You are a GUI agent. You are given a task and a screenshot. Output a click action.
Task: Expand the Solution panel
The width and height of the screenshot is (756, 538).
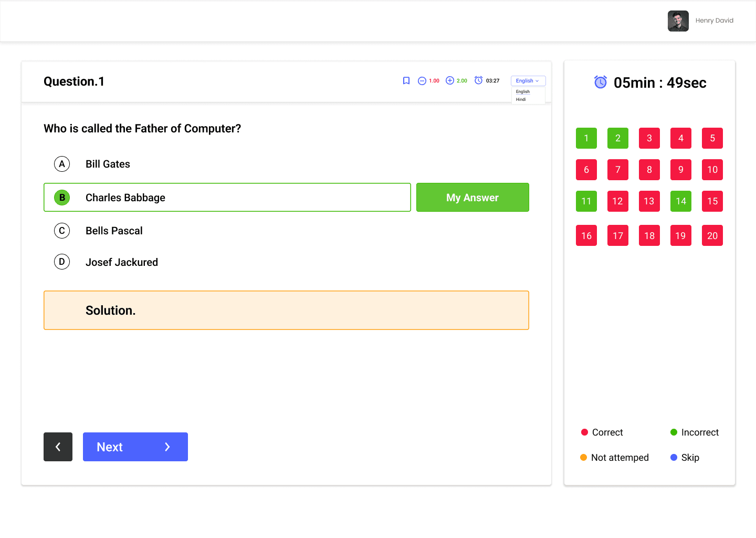coord(286,310)
